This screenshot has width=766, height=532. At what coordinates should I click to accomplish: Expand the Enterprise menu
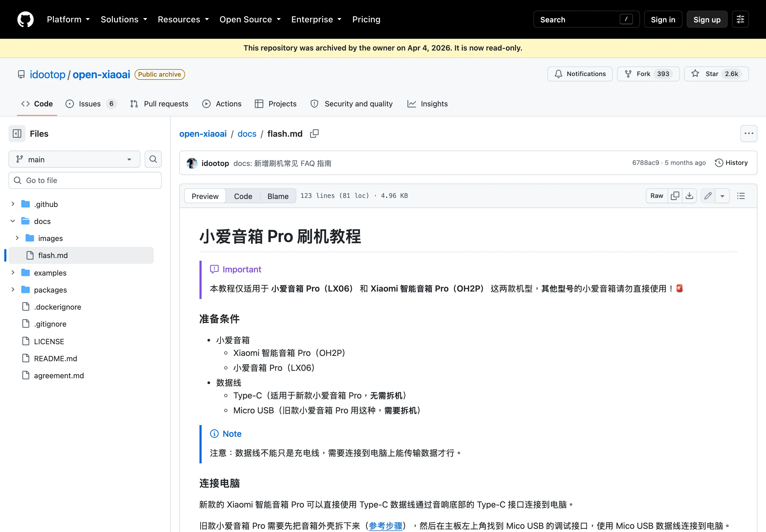(316, 19)
